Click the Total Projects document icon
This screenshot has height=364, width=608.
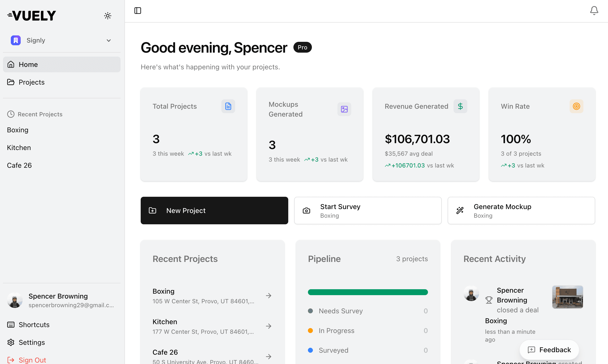[228, 106]
